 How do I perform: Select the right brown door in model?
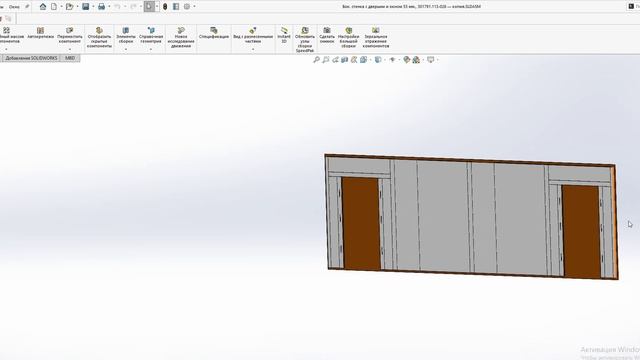[581, 232]
